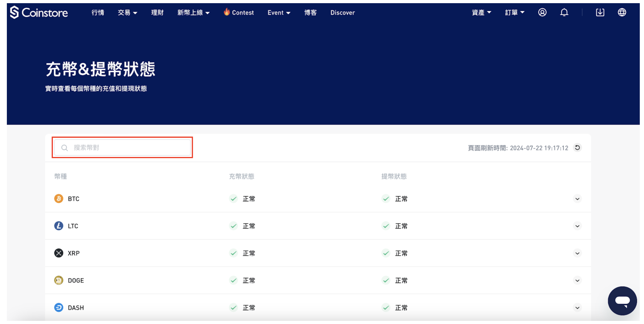This screenshot has height=324, width=644.
Task: Open the user account profile icon
Action: [x=542, y=12]
